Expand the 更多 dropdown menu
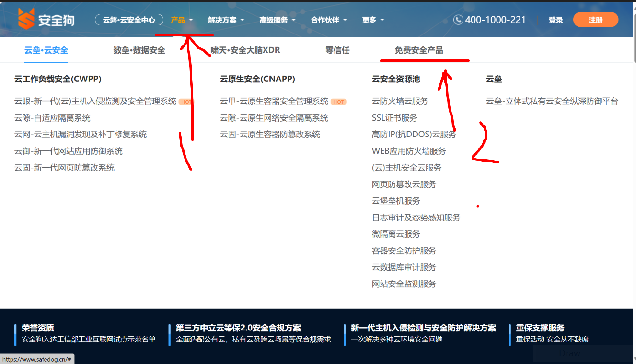 tap(373, 20)
